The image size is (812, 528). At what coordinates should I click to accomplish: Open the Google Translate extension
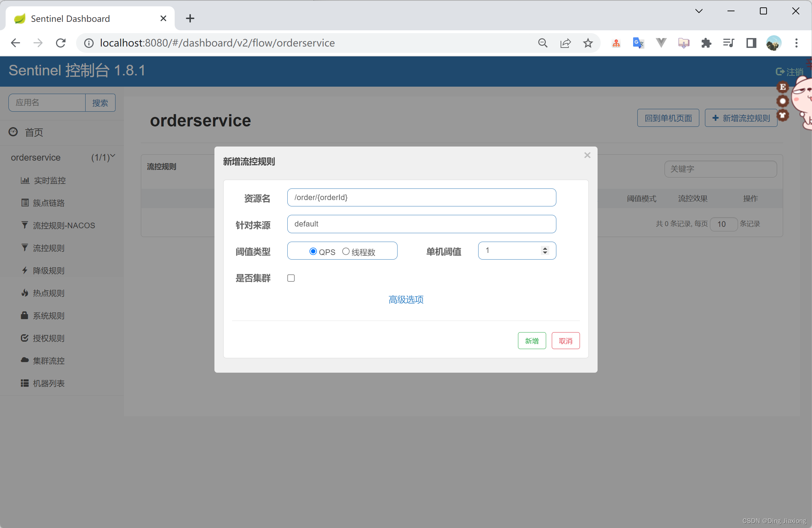click(x=638, y=43)
